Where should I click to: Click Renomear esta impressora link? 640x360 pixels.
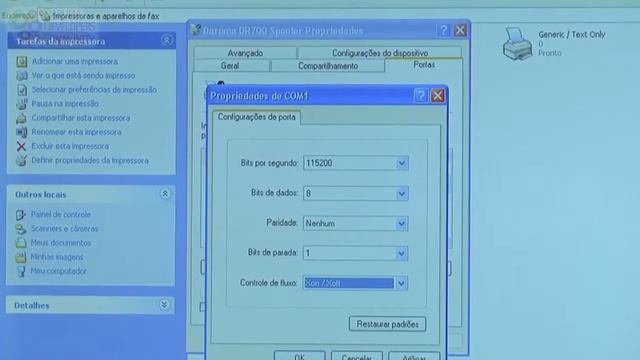tap(76, 132)
